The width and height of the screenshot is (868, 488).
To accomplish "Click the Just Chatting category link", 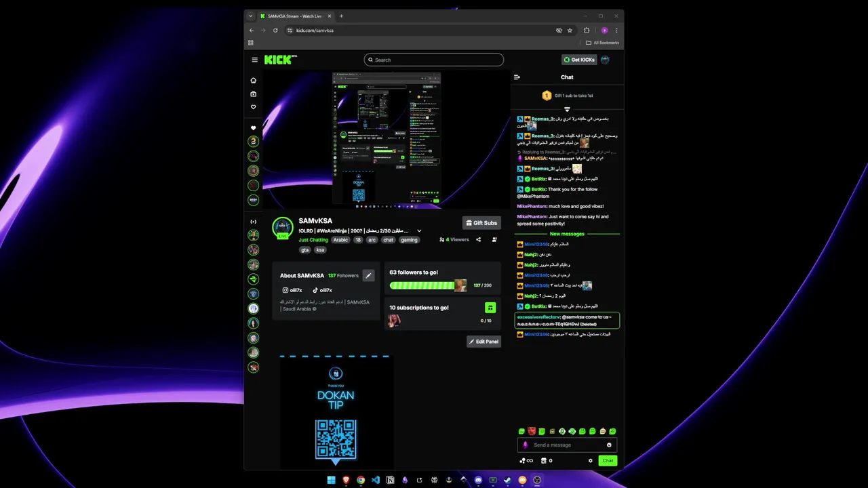I will (x=313, y=240).
